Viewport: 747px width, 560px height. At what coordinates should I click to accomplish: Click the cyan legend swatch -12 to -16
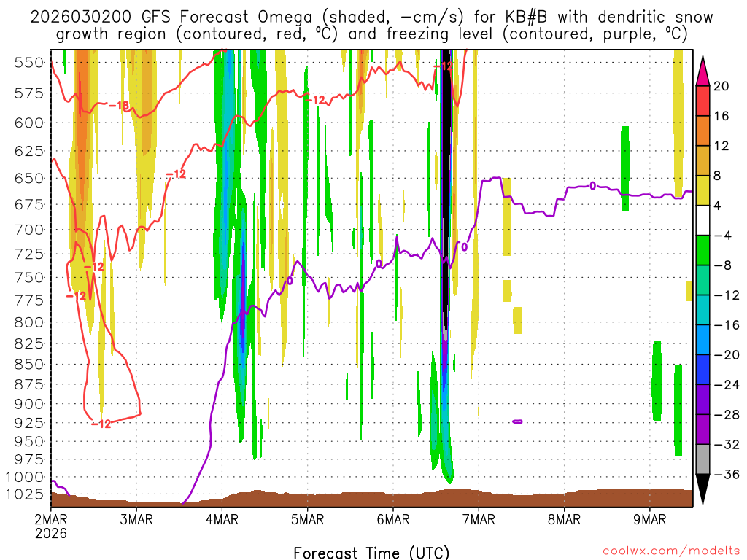pos(703,310)
